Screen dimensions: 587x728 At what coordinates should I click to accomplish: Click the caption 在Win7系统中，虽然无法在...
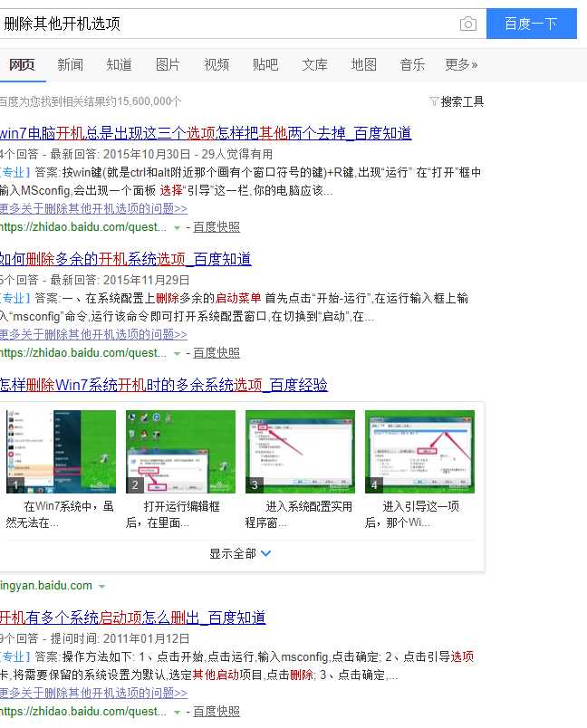click(x=61, y=514)
